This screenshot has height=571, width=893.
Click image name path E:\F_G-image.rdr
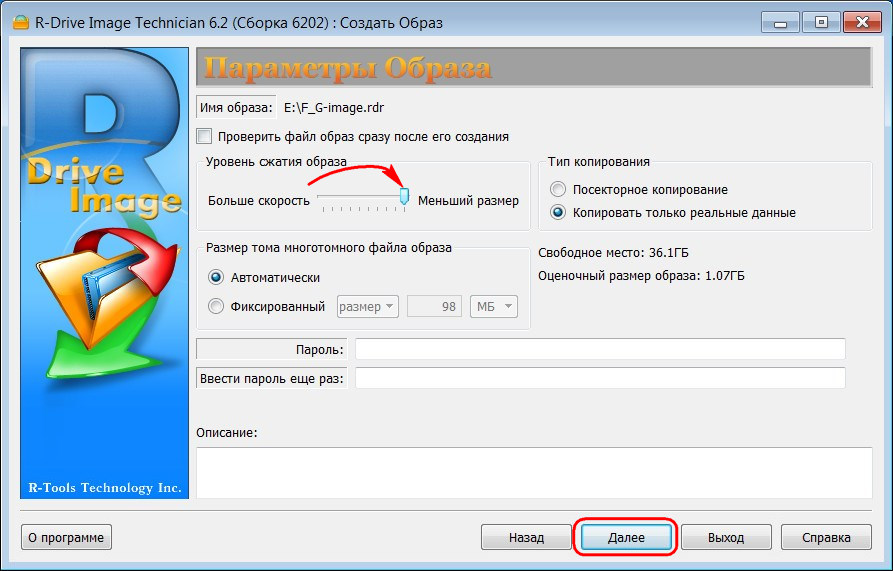pos(334,108)
